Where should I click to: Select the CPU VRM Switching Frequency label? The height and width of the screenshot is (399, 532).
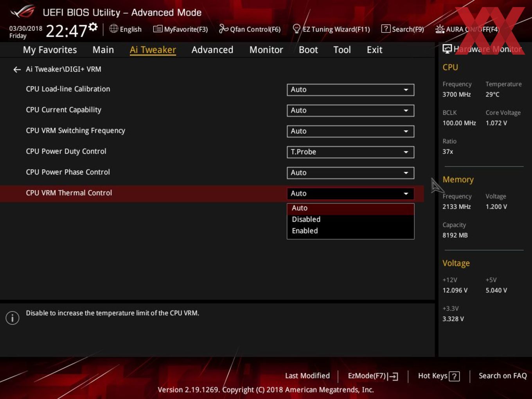pos(75,131)
